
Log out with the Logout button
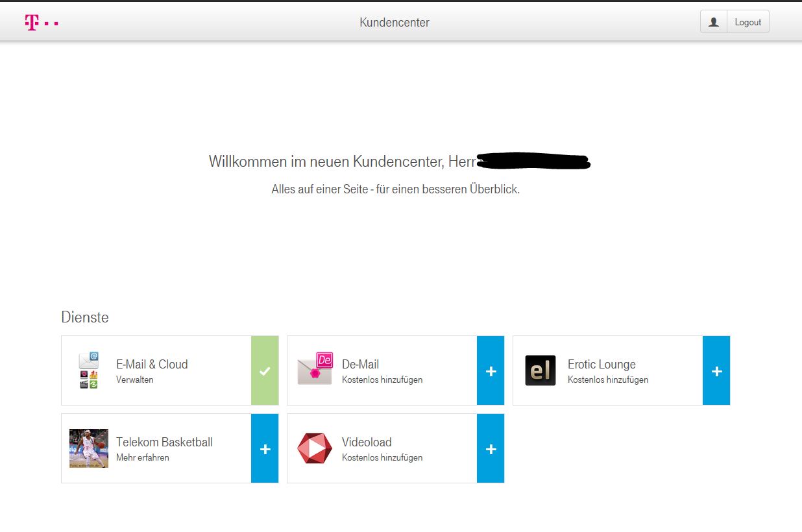[x=748, y=22]
